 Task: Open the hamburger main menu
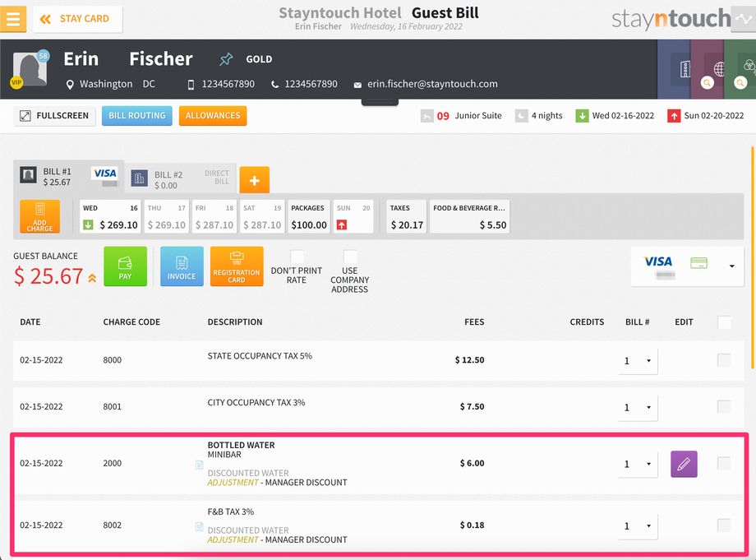tap(13, 19)
